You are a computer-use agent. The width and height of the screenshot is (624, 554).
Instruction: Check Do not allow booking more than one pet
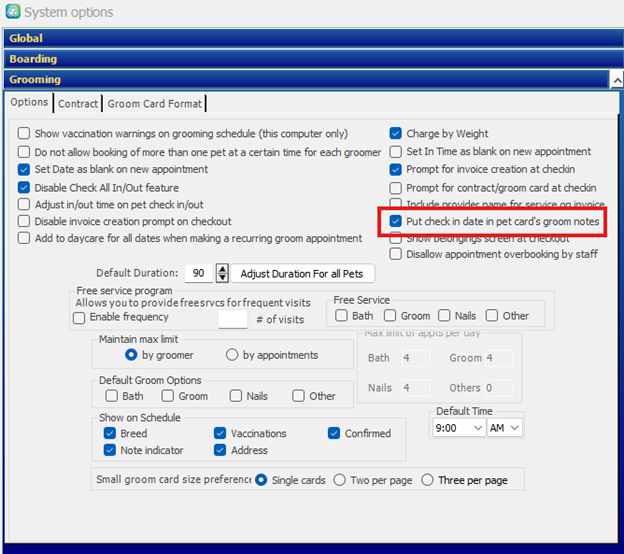tap(24, 152)
